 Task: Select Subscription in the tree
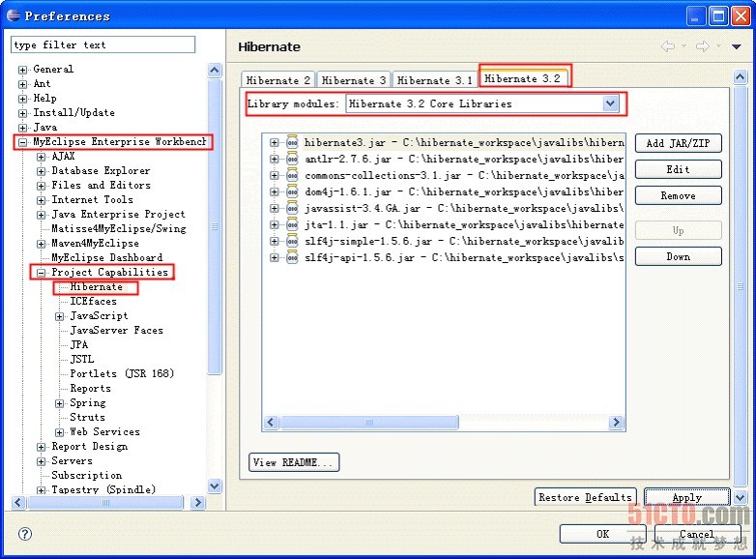tap(87, 475)
